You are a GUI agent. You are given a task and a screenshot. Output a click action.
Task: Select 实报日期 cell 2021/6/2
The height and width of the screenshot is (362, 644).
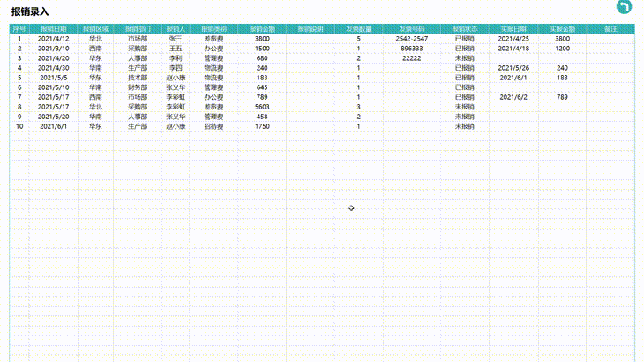513,97
